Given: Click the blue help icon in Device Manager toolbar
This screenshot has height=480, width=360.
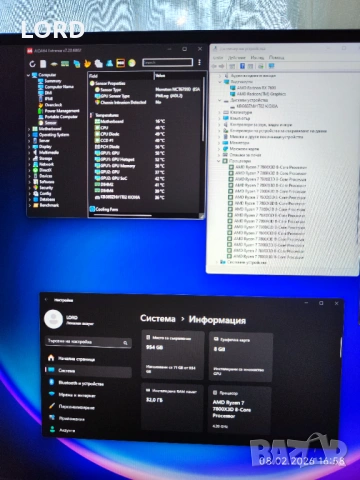Looking at the screenshot, I should coord(242,66).
